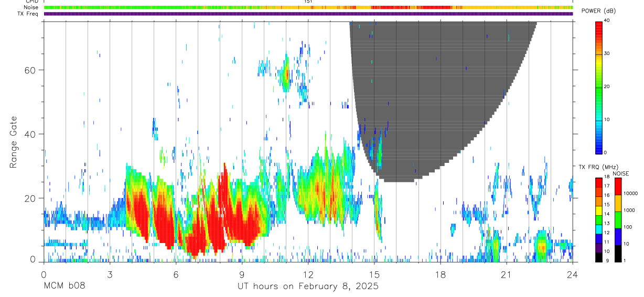Click the TX Freq row label at top
Image resolution: width=644 pixels, height=297 pixels.
pos(28,14)
